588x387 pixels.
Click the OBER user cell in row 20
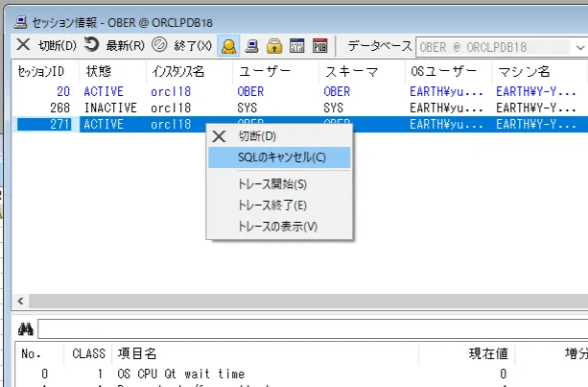coord(250,91)
